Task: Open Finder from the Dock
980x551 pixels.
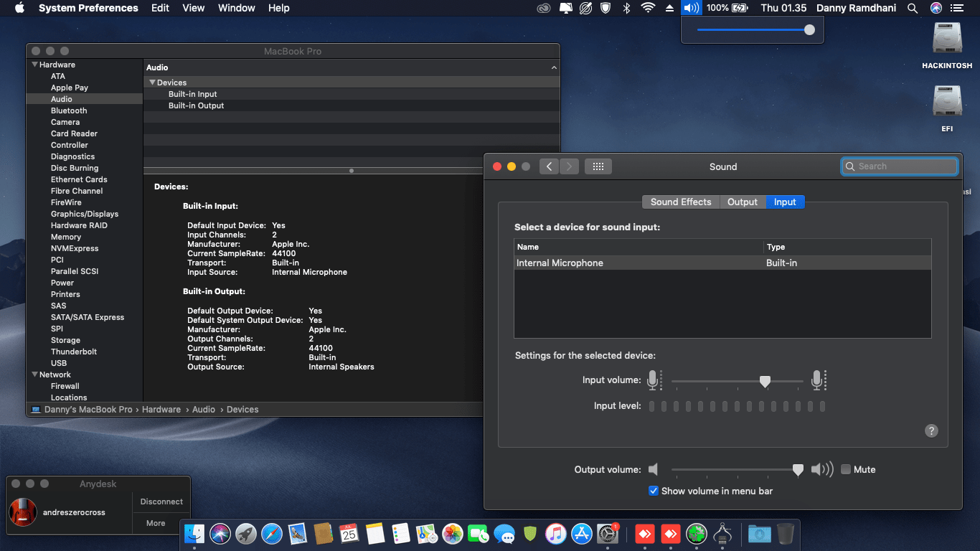Action: pyautogui.click(x=195, y=534)
